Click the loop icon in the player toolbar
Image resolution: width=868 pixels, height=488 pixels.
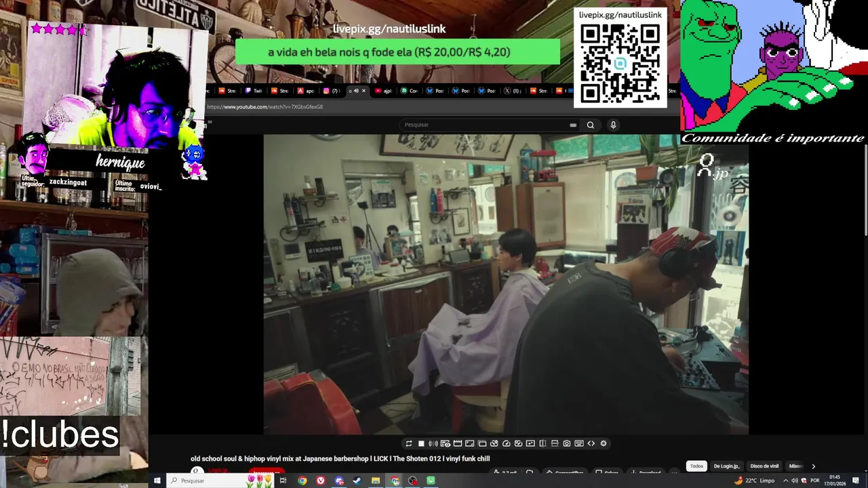pyautogui.click(x=408, y=443)
